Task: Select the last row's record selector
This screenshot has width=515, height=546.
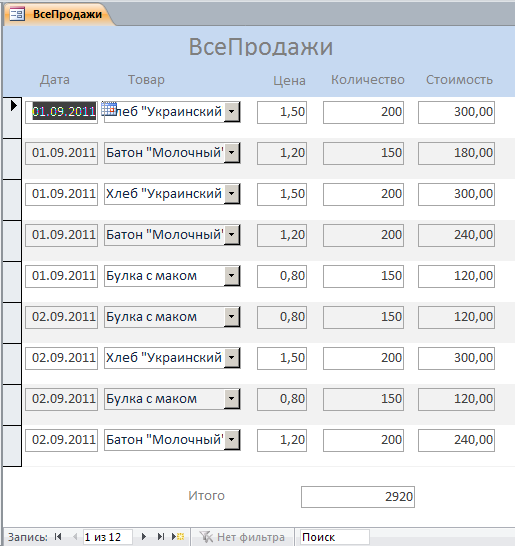Action: (x=12, y=446)
